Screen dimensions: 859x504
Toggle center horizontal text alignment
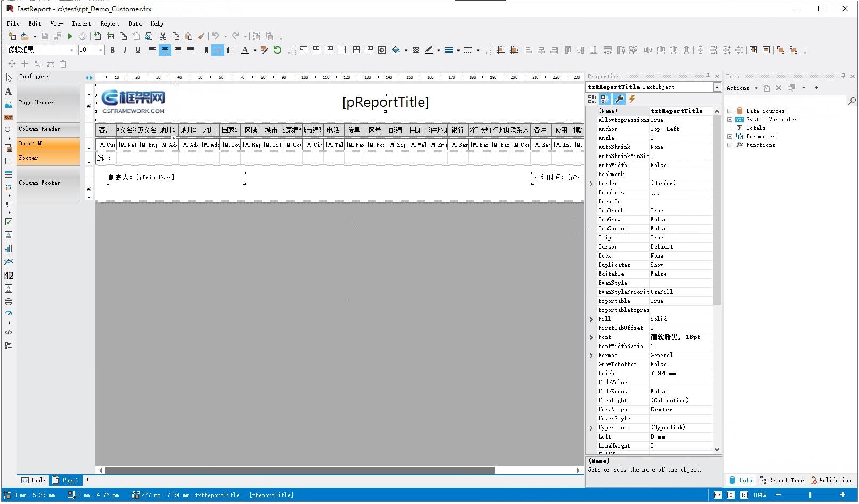pyautogui.click(x=165, y=50)
